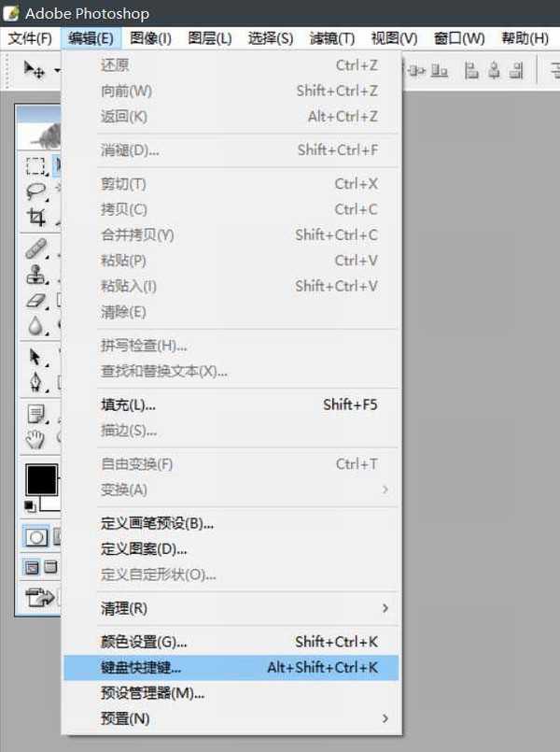Open the 选择(S) menu
This screenshot has width=560, height=752.
click(271, 38)
